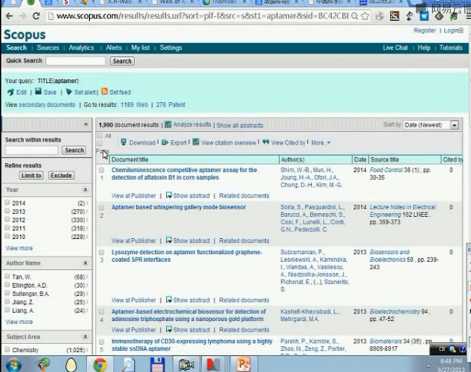Check the 2013 year filter
Screen dimensions: 471x372
tap(7, 211)
